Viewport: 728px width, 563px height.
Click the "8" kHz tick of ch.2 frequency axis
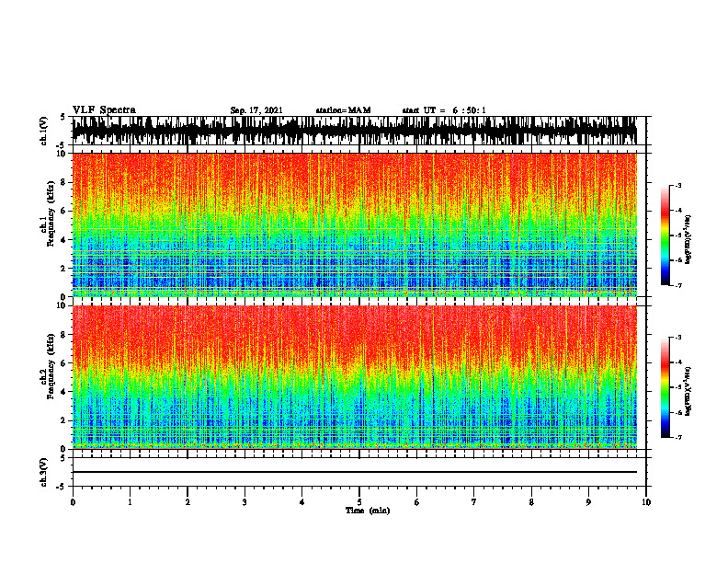(x=64, y=335)
